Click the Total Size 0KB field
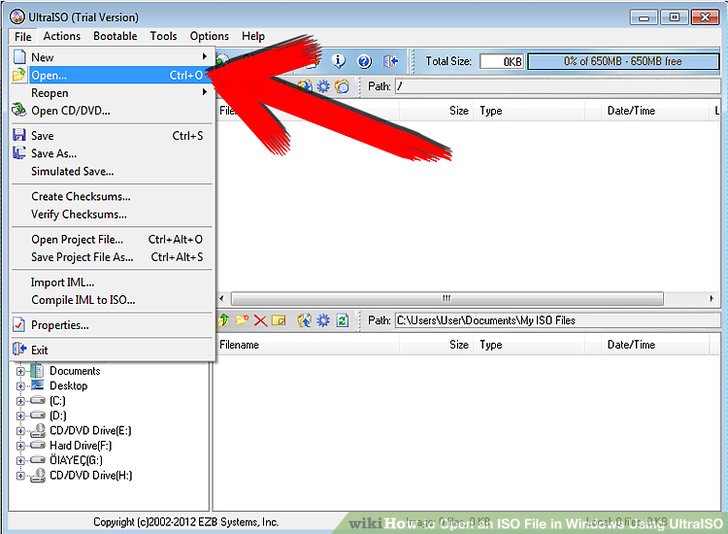This screenshot has height=534, width=728. (501, 61)
